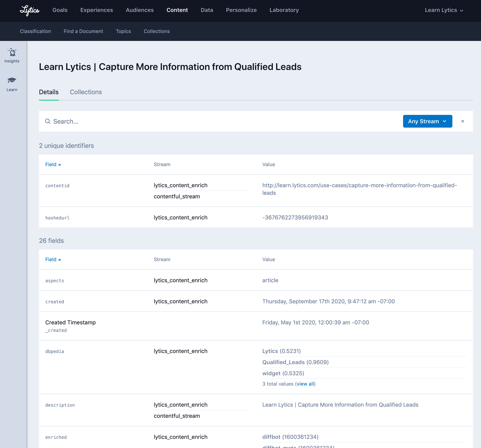This screenshot has width=481, height=448.
Task: Click into the Search input field
Action: click(218, 121)
